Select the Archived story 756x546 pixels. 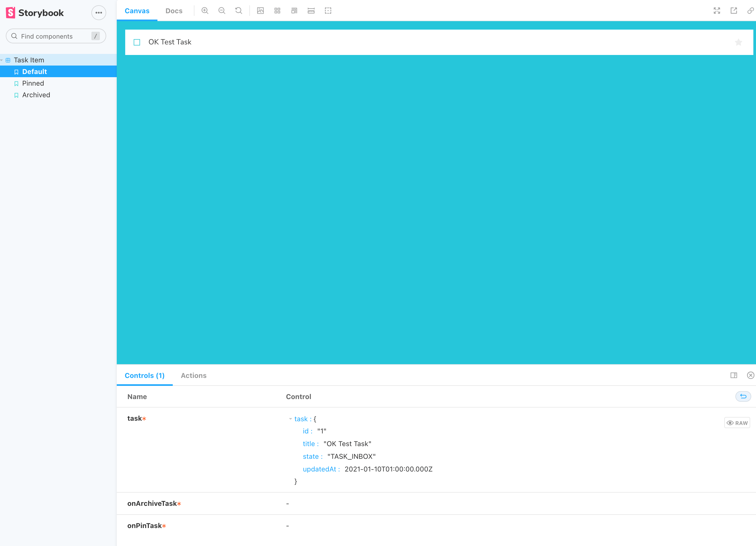click(x=36, y=95)
